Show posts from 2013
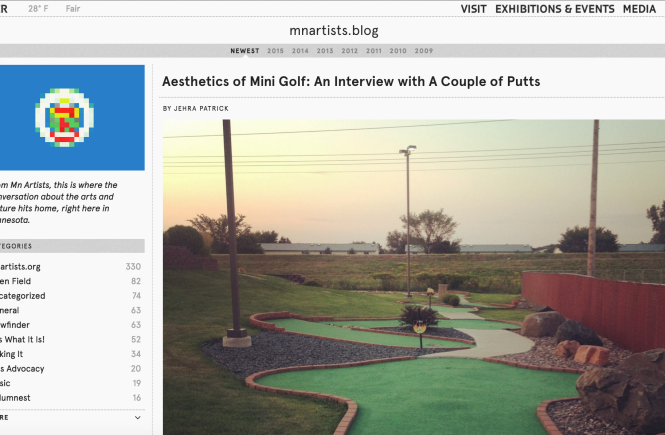This screenshot has width=665, height=435. coord(325,51)
